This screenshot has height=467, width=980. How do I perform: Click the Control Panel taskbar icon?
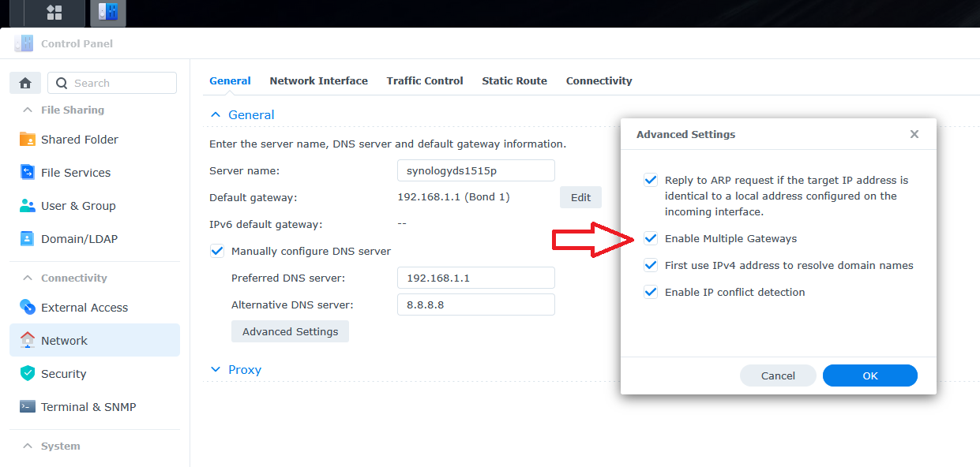(107, 13)
